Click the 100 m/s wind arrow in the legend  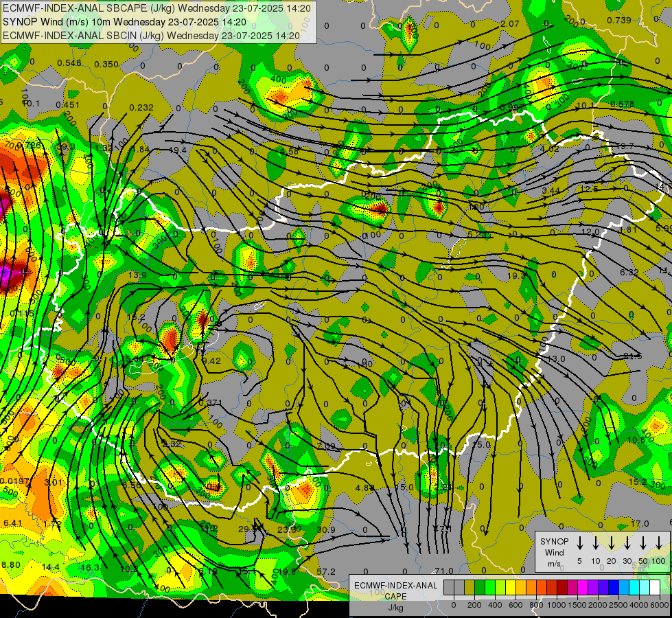[x=659, y=543]
